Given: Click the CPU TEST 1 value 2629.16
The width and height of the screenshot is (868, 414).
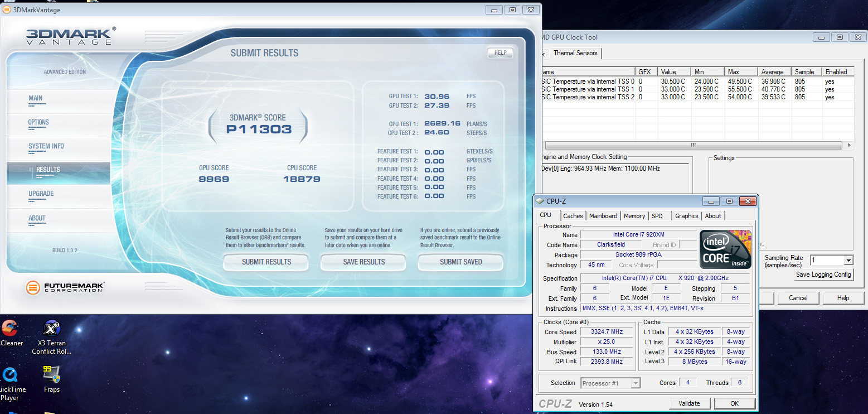Looking at the screenshot, I should pyautogui.click(x=442, y=123).
